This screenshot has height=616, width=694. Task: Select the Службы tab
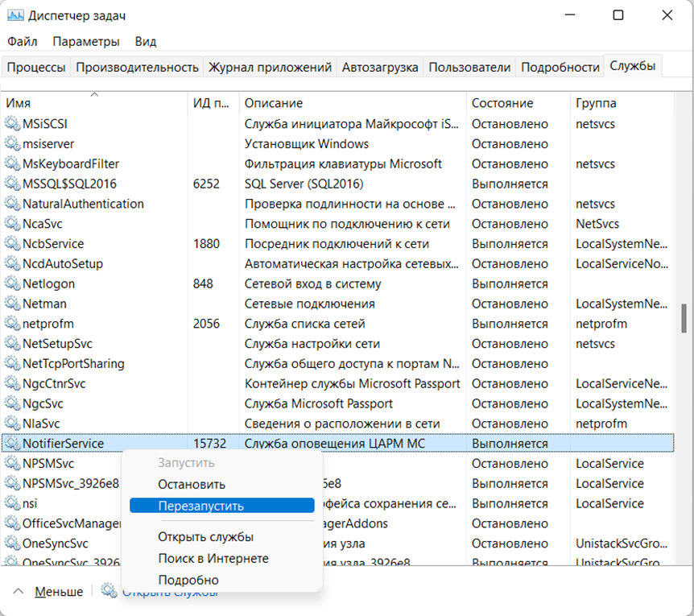(x=633, y=66)
